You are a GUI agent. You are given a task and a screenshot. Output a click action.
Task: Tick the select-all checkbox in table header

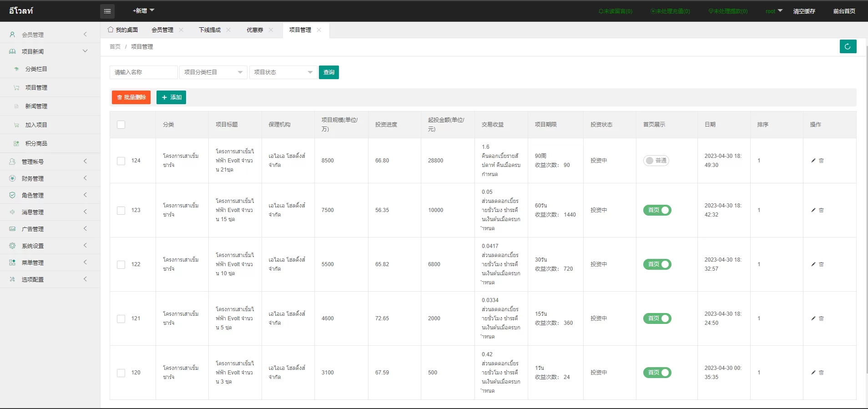(121, 125)
